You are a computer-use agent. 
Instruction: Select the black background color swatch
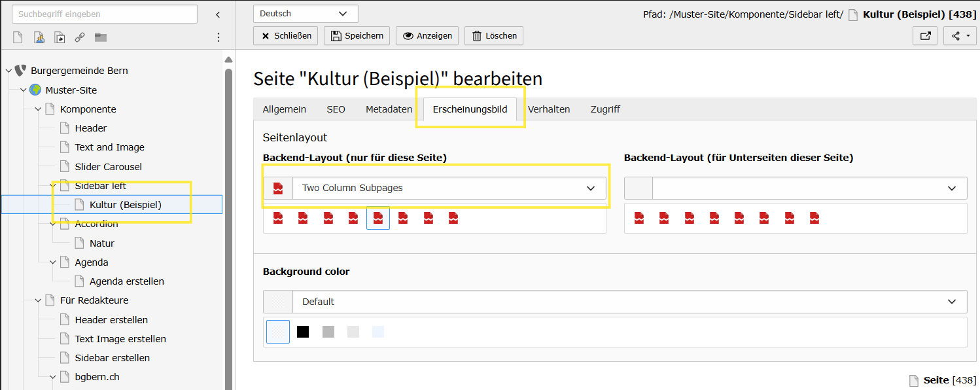pos(303,332)
